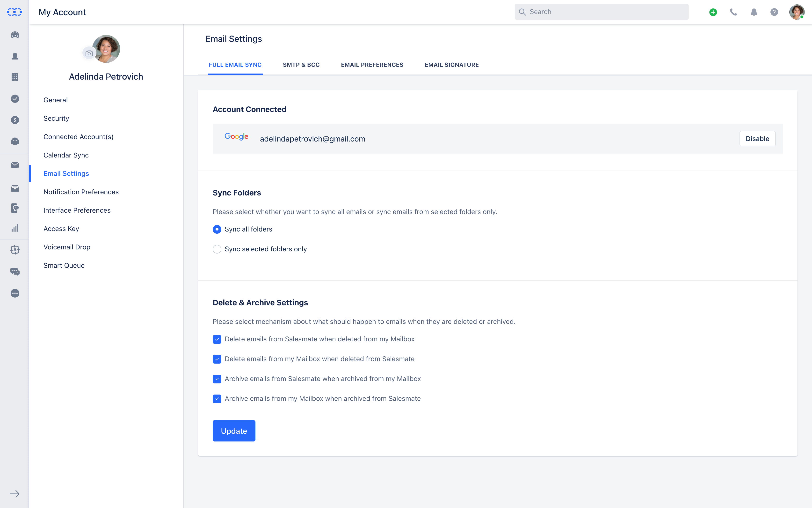Click the Sync Folders heading
Viewport: 812px width, 508px height.
[237, 193]
